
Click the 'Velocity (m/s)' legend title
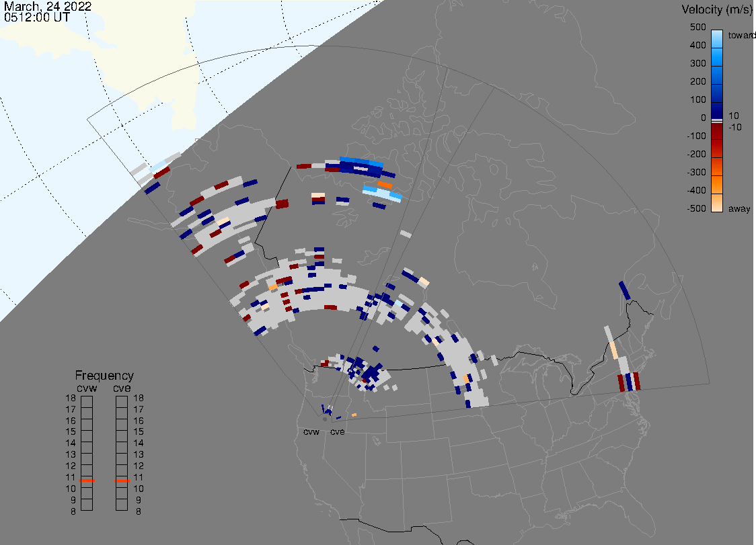(x=716, y=9)
